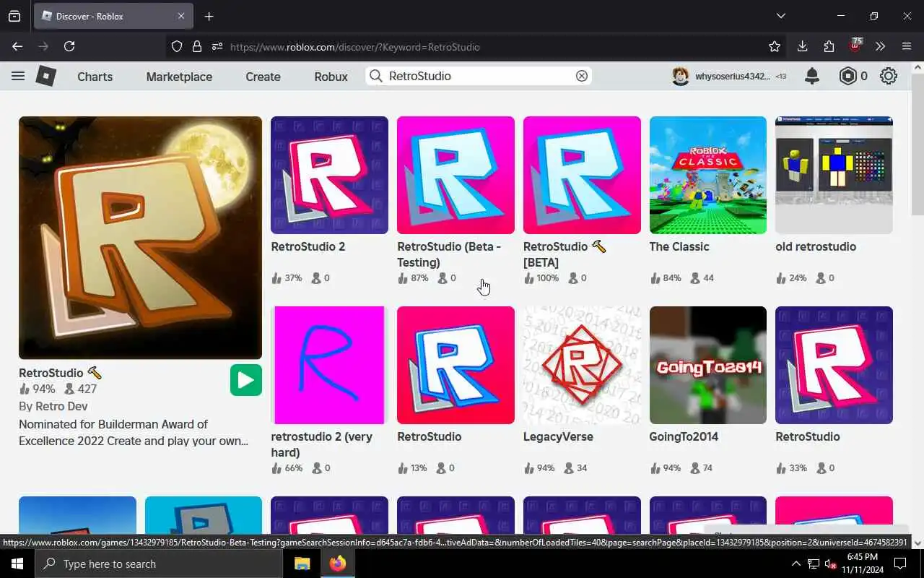Show hidden system tray icons
The width and height of the screenshot is (924, 578).
[796, 564]
